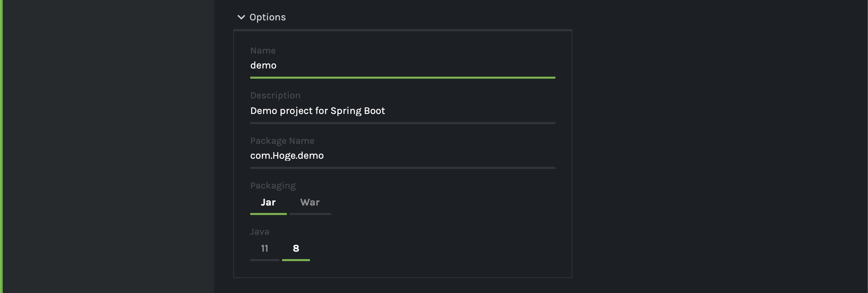
Task: Click the Options heading text
Action: [x=268, y=17]
